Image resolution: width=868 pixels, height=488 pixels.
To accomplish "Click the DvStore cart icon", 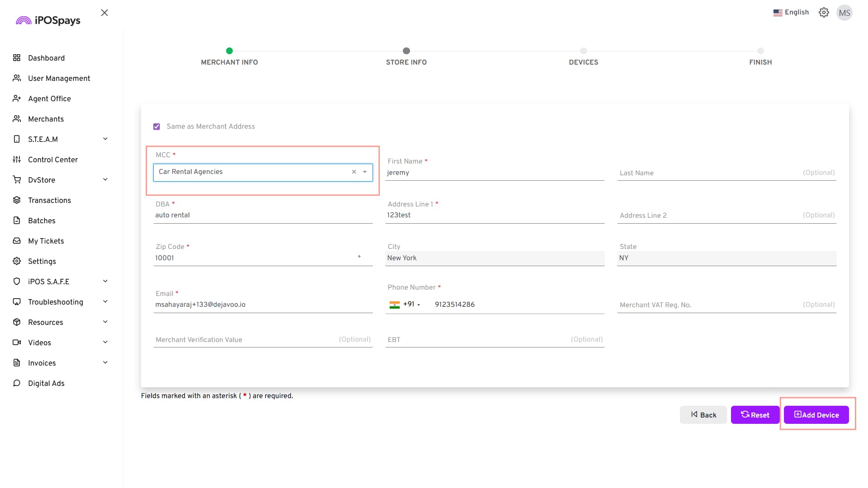I will (17, 180).
